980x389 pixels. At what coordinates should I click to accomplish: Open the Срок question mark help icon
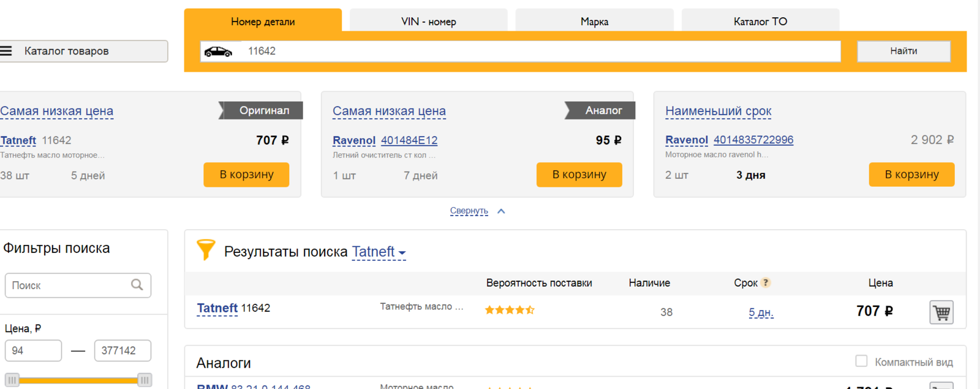[766, 283]
